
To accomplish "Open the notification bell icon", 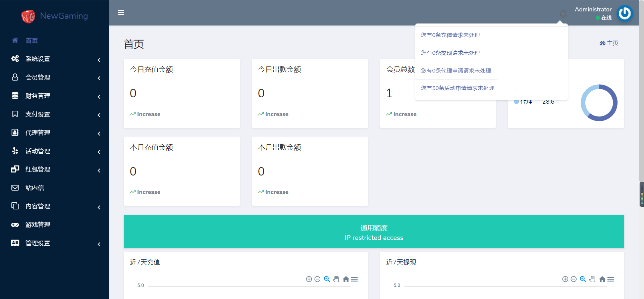I will click(563, 14).
